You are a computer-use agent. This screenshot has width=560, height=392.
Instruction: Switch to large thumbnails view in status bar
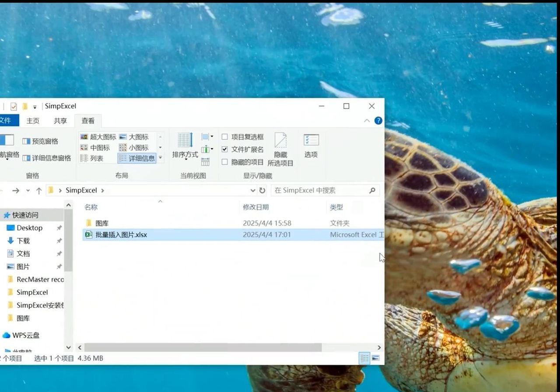(x=375, y=358)
